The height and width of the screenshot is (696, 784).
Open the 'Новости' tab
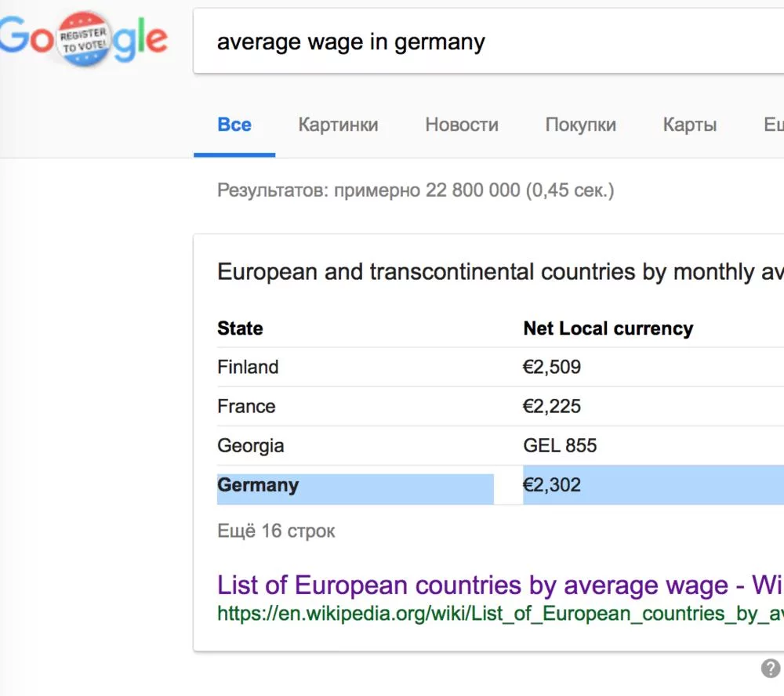click(x=462, y=125)
